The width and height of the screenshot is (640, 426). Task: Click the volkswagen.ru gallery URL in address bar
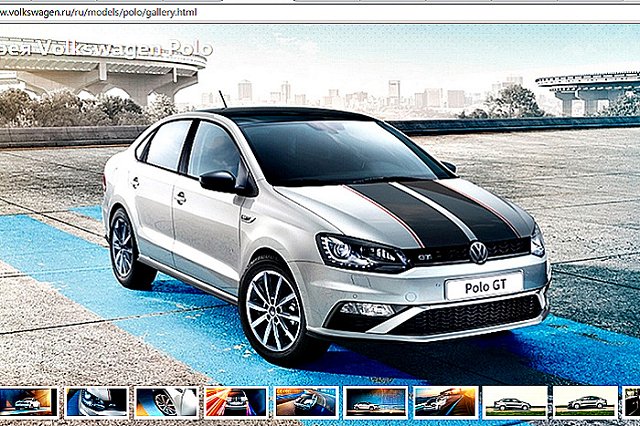pos(98,11)
